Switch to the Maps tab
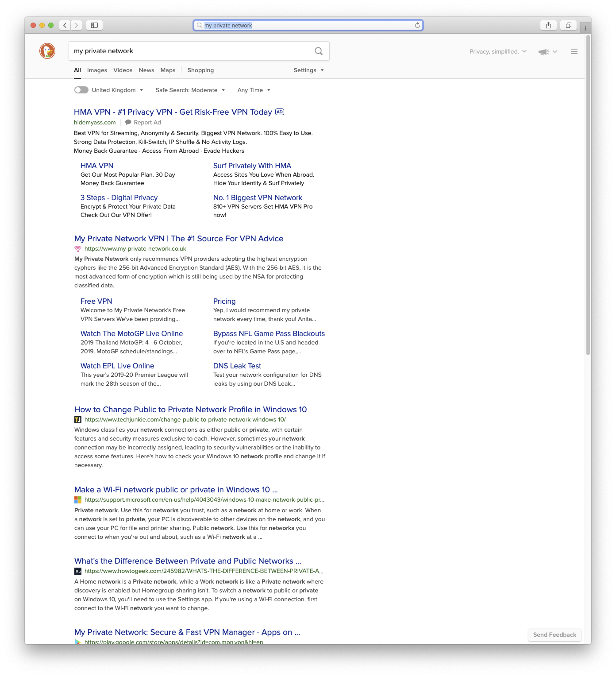 pos(168,70)
